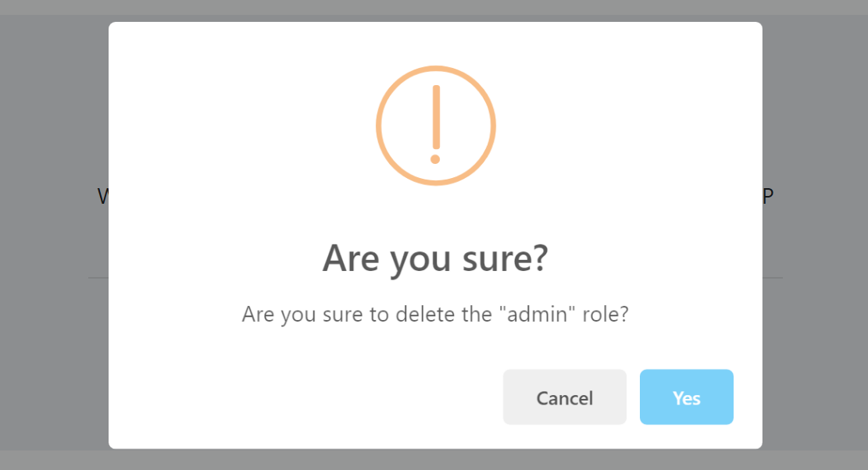Tap the orange circle outline of the alert icon
This screenshot has width=868, height=470.
(x=377, y=125)
